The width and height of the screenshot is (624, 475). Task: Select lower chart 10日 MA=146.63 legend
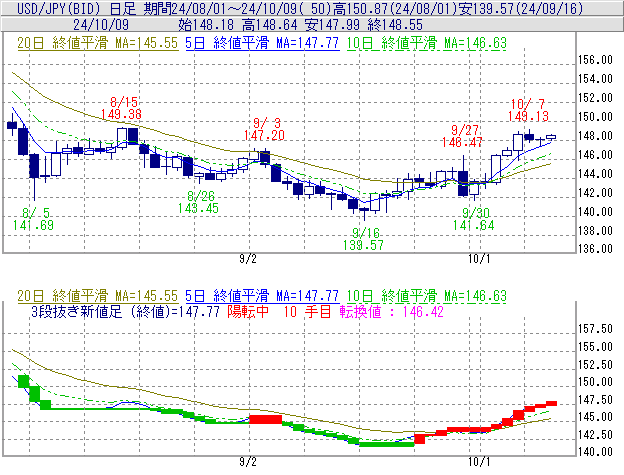click(427, 296)
